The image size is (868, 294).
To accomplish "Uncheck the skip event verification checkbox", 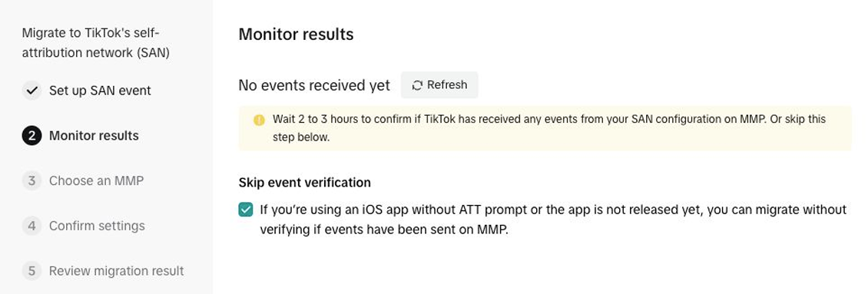I will click(x=246, y=210).
